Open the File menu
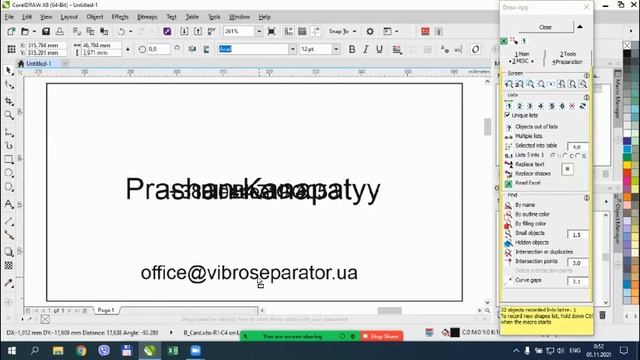640x360 pixels. point(9,17)
